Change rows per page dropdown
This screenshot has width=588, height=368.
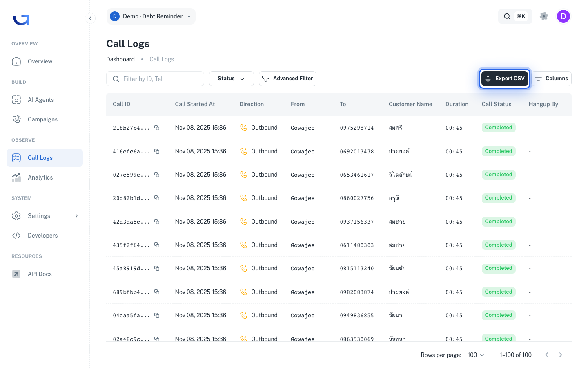click(x=476, y=355)
